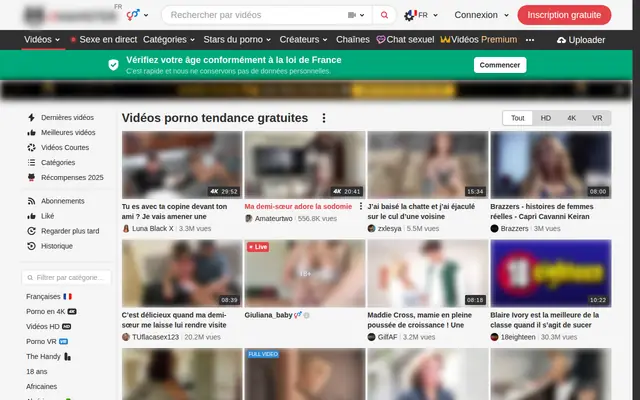Click the Liké thumbs-up icon
The height and width of the screenshot is (400, 640).
pos(31,216)
